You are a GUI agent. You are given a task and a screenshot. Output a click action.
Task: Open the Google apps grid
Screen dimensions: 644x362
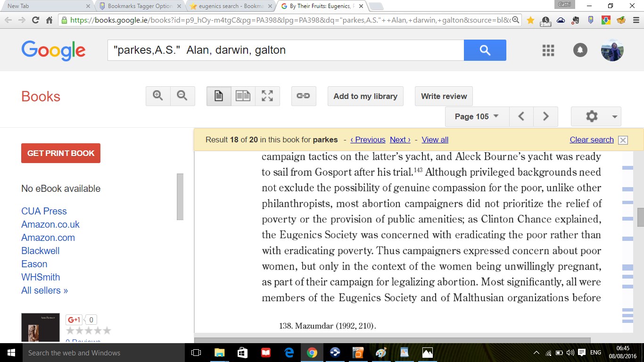548,50
